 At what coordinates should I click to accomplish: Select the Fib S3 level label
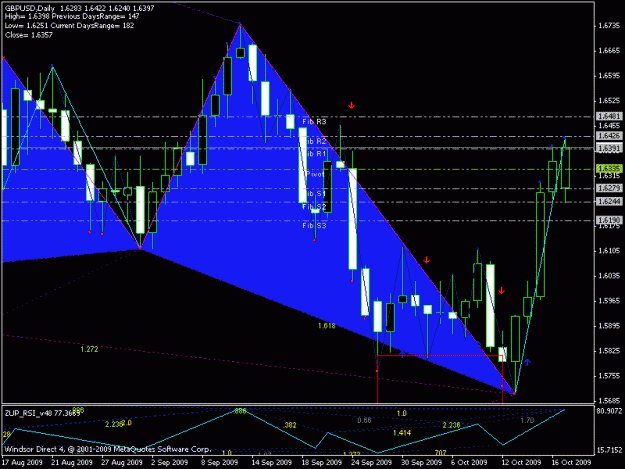(x=314, y=226)
